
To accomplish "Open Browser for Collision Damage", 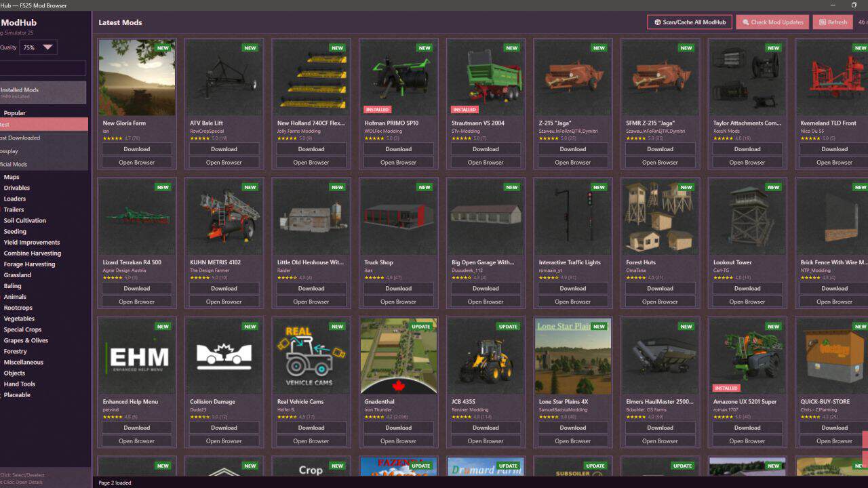I will click(x=224, y=441).
